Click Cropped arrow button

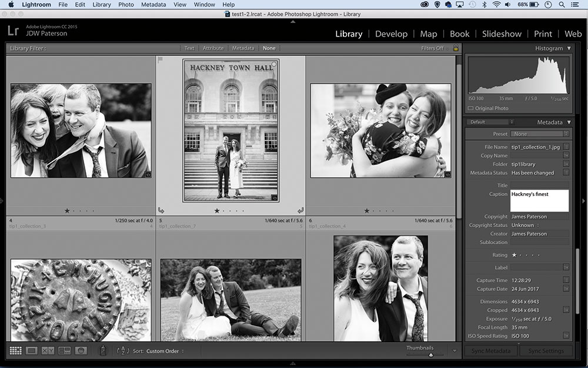coord(566,310)
